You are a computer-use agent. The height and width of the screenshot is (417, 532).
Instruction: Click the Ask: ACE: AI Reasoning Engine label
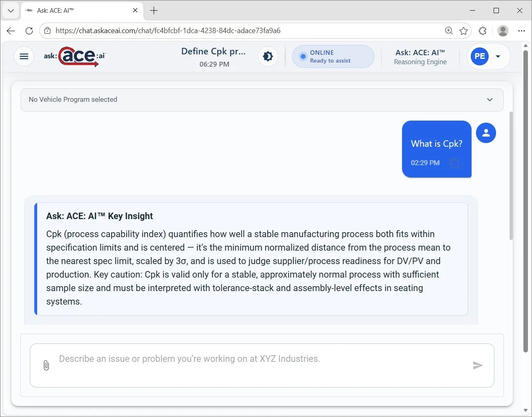point(420,57)
